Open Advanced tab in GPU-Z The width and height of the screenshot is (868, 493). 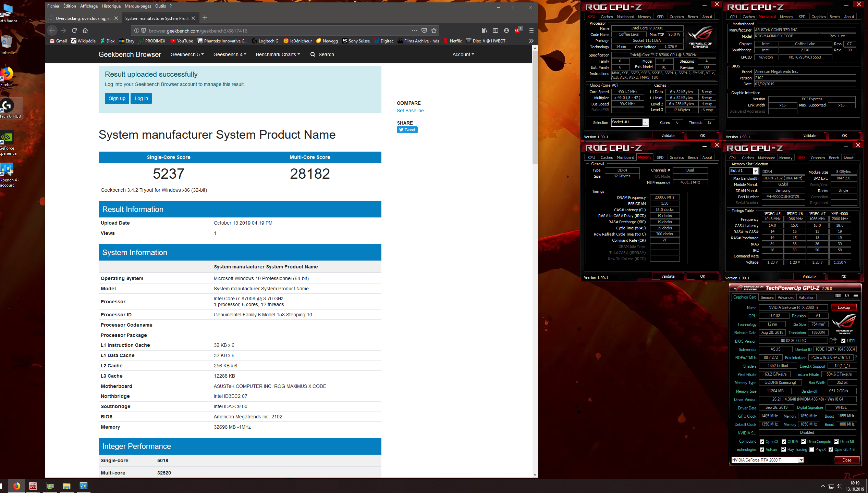point(786,297)
